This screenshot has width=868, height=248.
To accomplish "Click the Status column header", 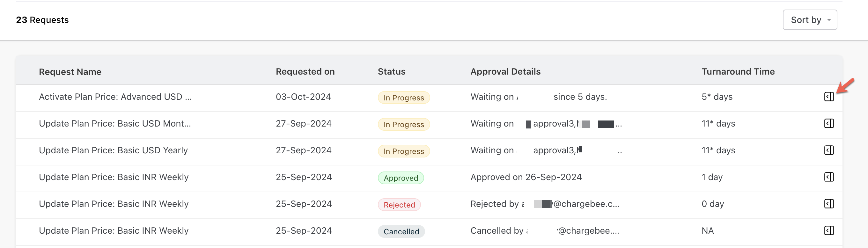I will tap(391, 71).
